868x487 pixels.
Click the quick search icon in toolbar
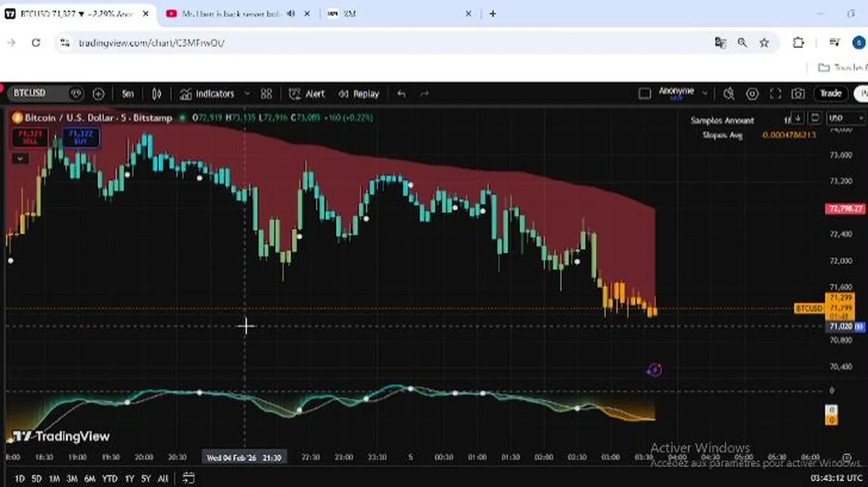point(729,93)
